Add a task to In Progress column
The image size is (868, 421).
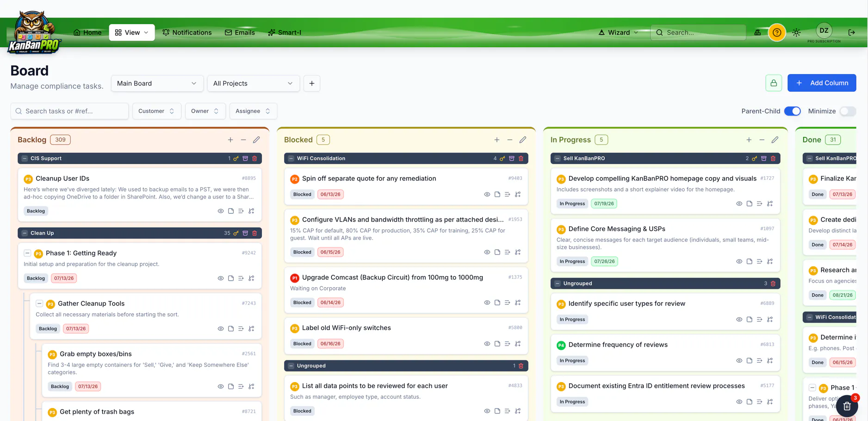[749, 140]
